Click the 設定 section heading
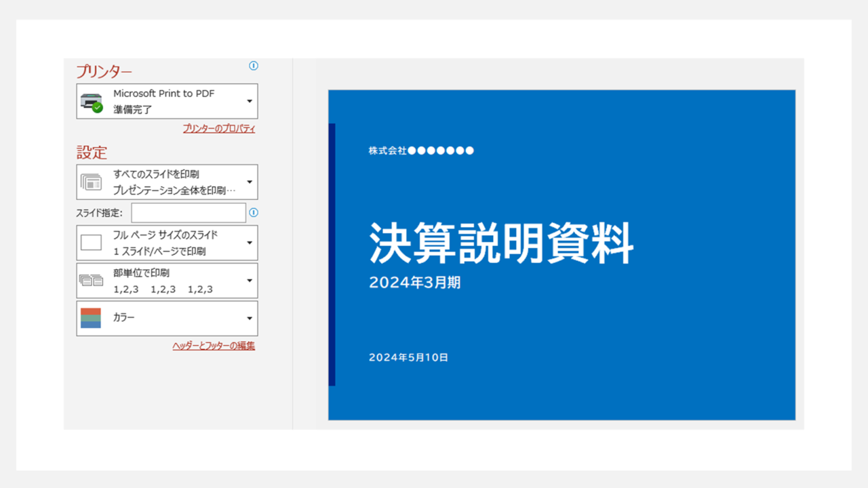This screenshot has width=868, height=488. click(x=92, y=152)
